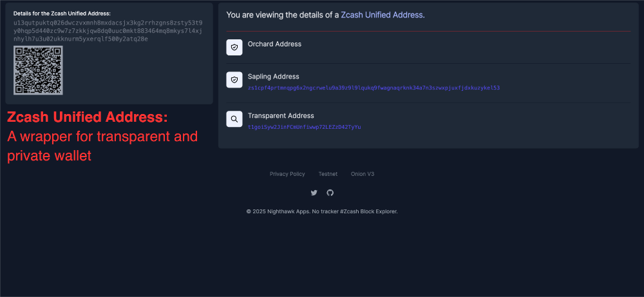
Task: Open the Sapling address starting with zs1cpf4
Action: tap(374, 88)
